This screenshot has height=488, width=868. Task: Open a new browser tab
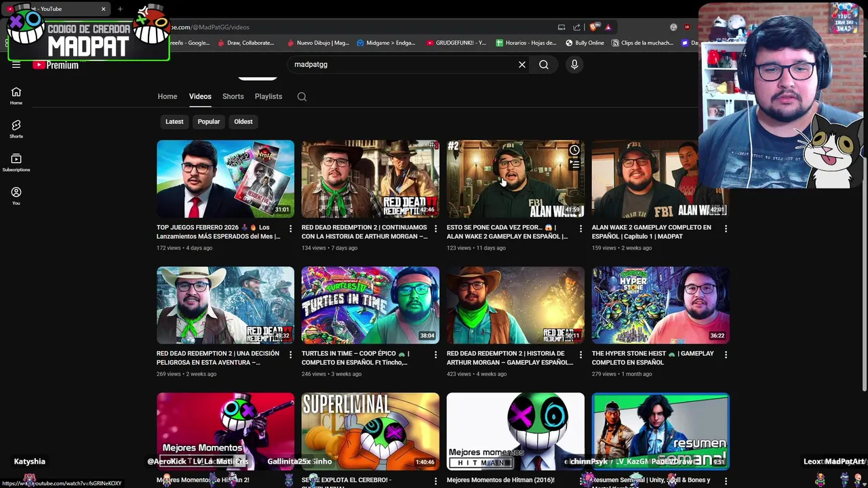coord(120,9)
